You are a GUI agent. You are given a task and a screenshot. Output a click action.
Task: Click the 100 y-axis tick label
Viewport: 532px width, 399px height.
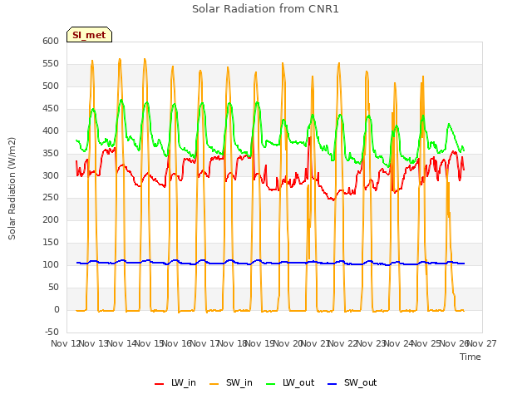tap(51, 264)
